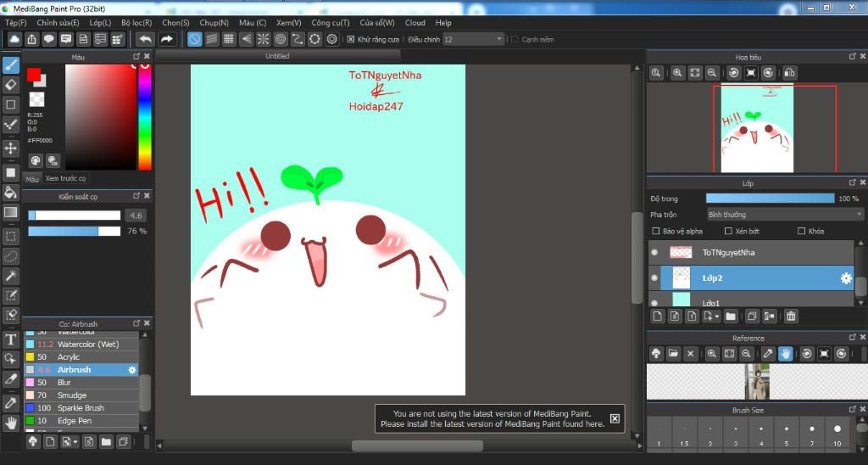Image resolution: width=868 pixels, height=465 pixels.
Task: Create a new layer folder
Action: tap(731, 317)
